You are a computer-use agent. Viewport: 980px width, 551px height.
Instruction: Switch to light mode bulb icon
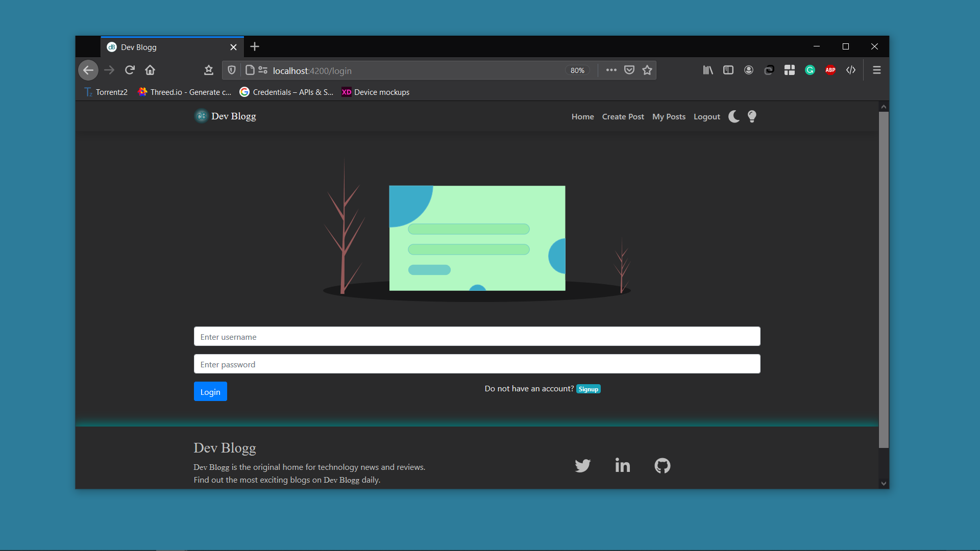coord(752,117)
